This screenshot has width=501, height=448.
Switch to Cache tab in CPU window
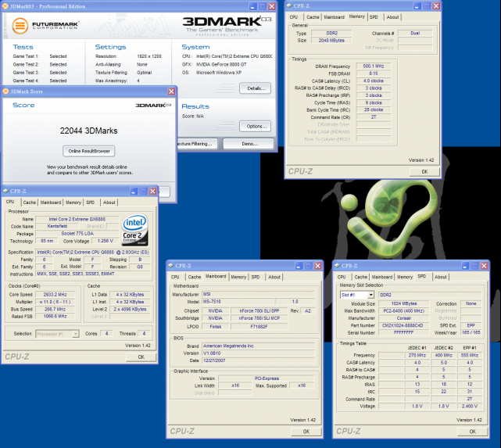click(x=30, y=202)
